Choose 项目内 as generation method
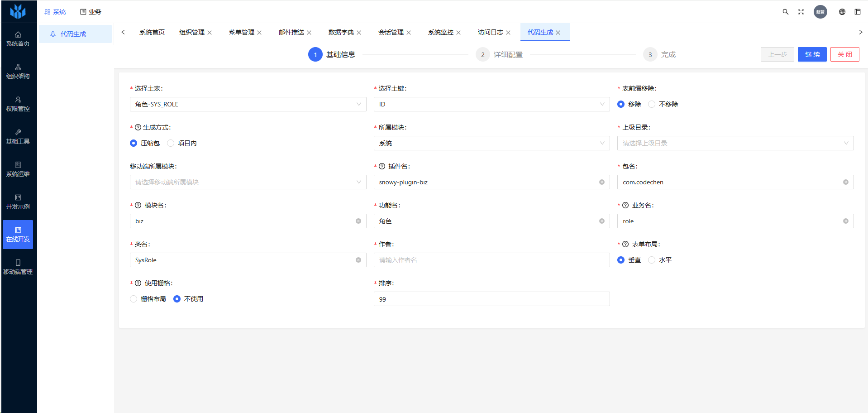 click(x=171, y=143)
